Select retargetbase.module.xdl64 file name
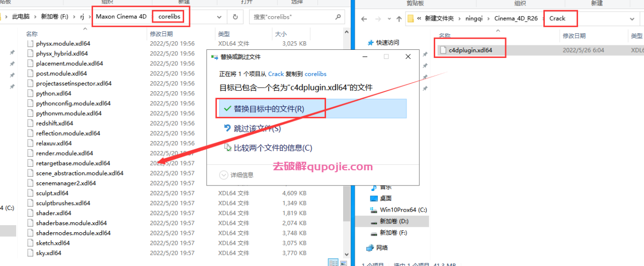Image resolution: width=644 pixels, height=266 pixels. [x=73, y=163]
